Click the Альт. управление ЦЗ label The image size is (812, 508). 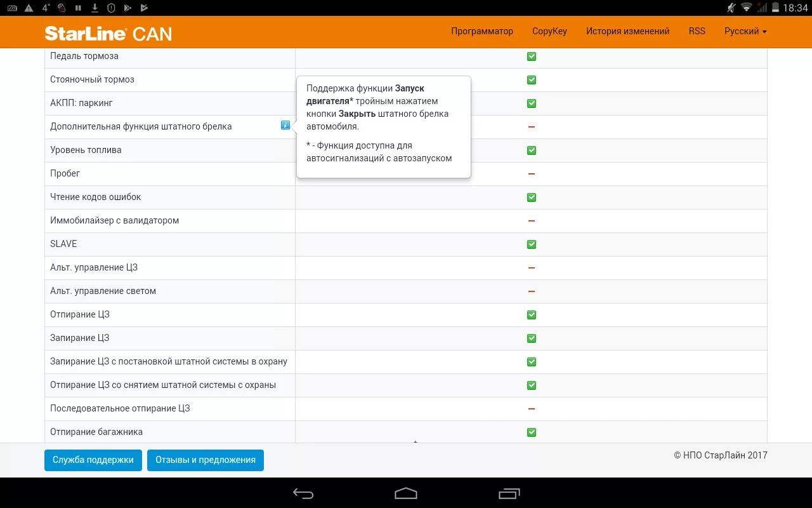94,267
